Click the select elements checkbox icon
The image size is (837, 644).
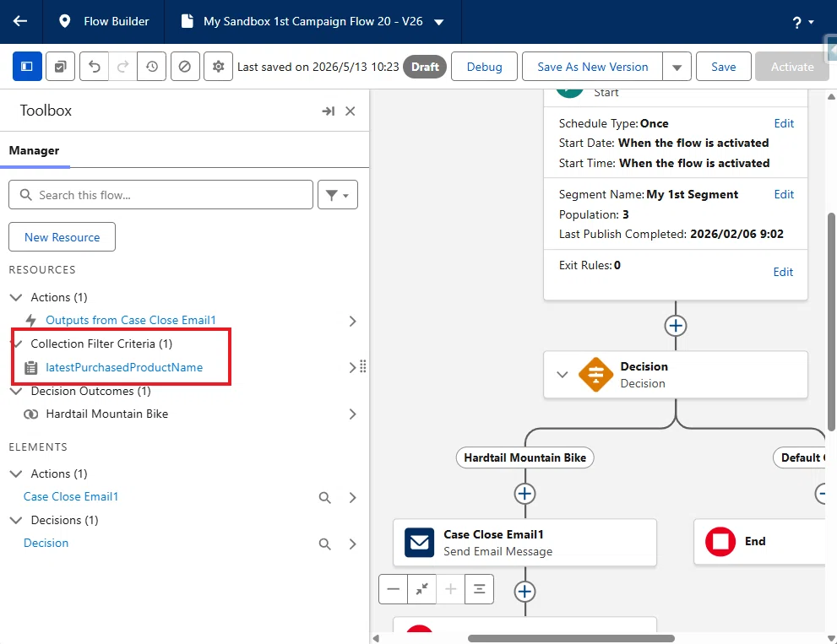[60, 66]
